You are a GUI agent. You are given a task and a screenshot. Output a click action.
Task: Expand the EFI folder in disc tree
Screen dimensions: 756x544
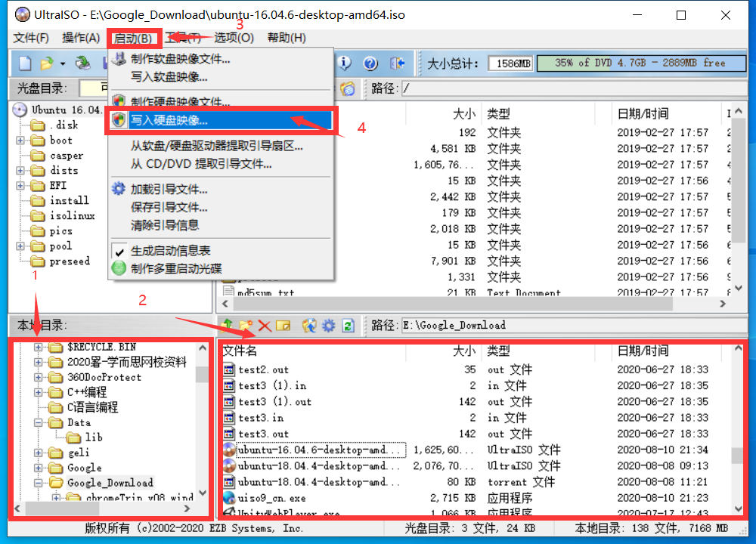20,186
